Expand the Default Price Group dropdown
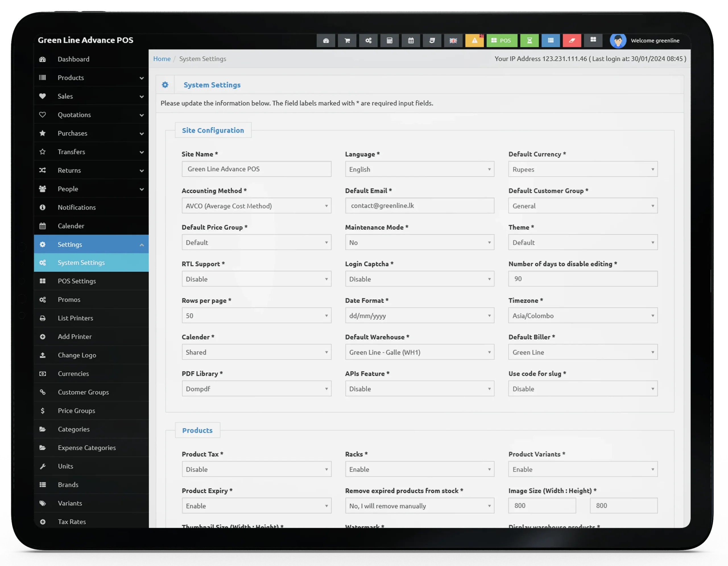This screenshot has height=566, width=728. [256, 242]
